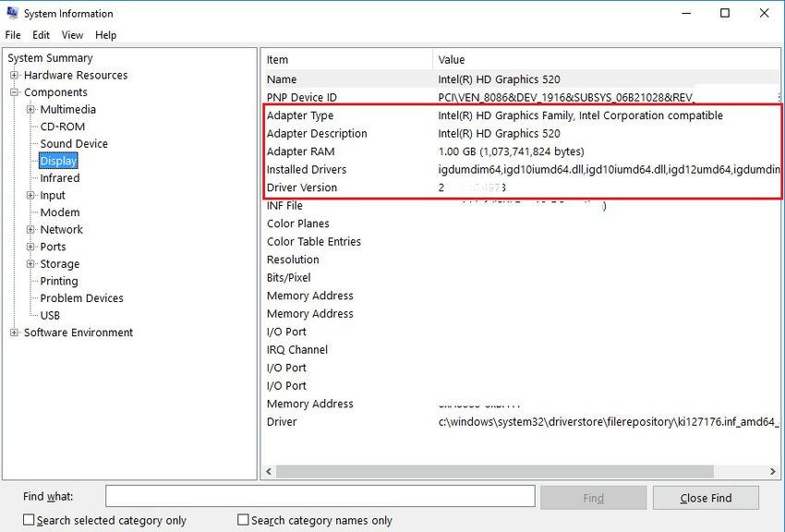Click the horizontal scrollbar right arrow
785x532 pixels.
point(774,471)
